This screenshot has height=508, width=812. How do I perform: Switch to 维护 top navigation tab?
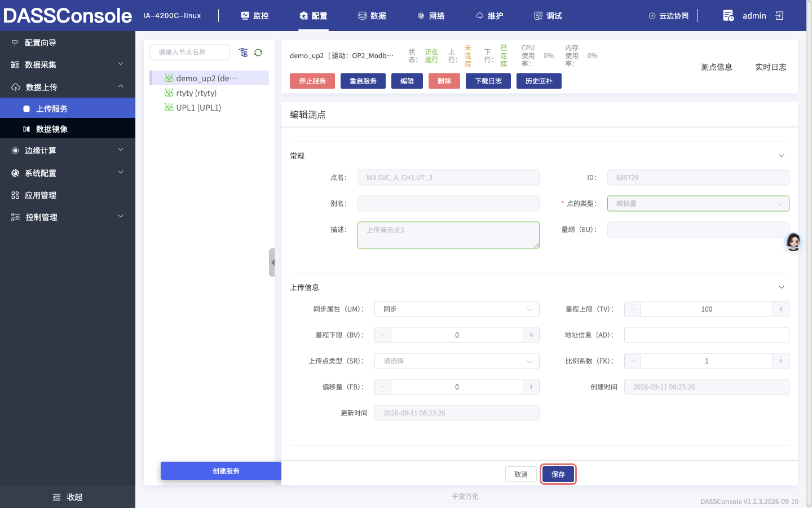[489, 16]
